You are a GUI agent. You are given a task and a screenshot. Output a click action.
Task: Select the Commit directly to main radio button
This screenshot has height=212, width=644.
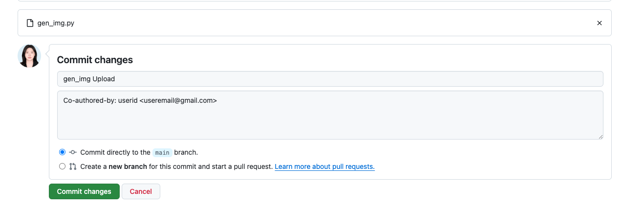(x=62, y=152)
